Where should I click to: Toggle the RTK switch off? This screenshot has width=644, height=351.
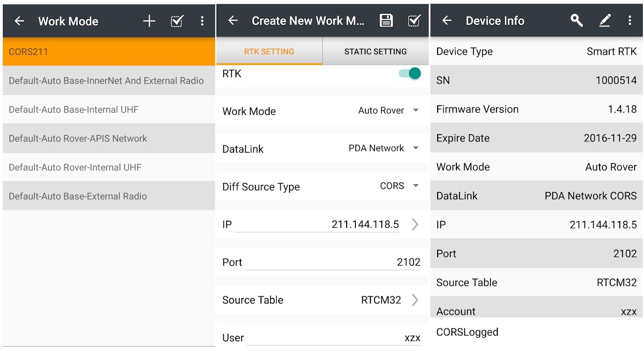pyautogui.click(x=409, y=74)
